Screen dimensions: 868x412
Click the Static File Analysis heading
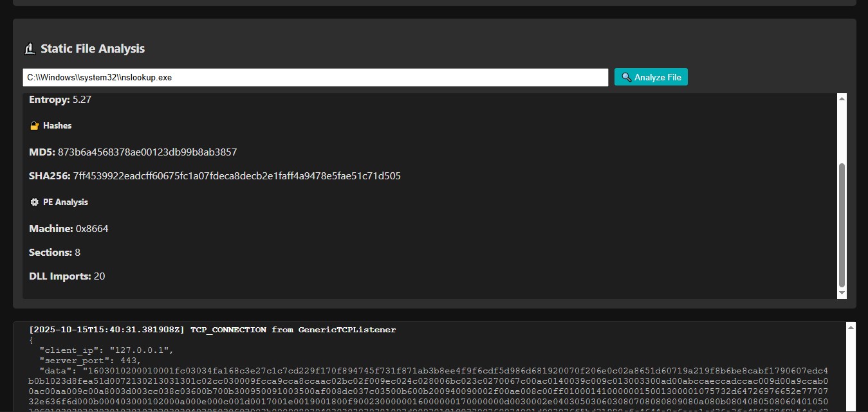click(x=93, y=49)
